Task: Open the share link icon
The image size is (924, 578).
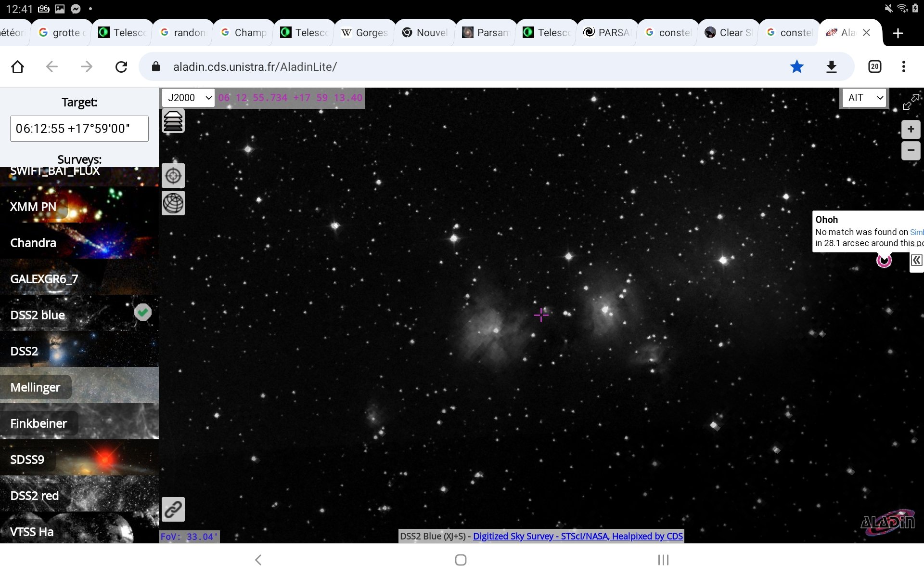Action: pyautogui.click(x=173, y=509)
